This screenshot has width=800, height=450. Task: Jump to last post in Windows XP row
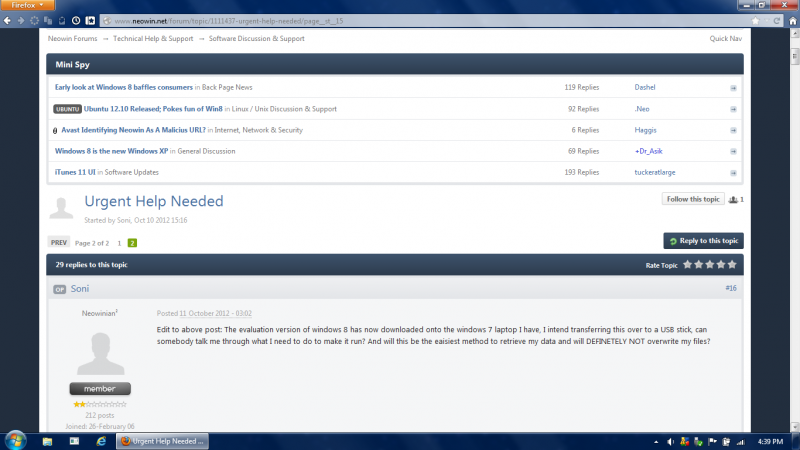click(x=733, y=152)
